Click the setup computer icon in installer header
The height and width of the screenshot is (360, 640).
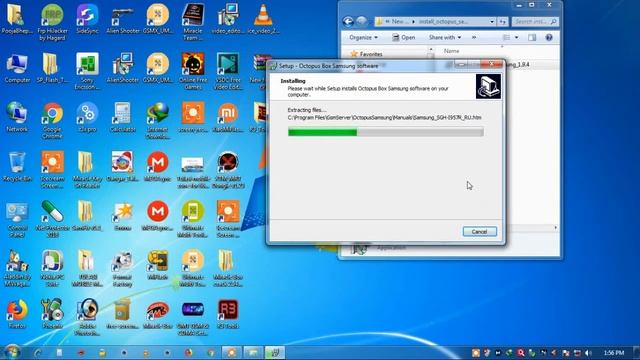tap(488, 86)
